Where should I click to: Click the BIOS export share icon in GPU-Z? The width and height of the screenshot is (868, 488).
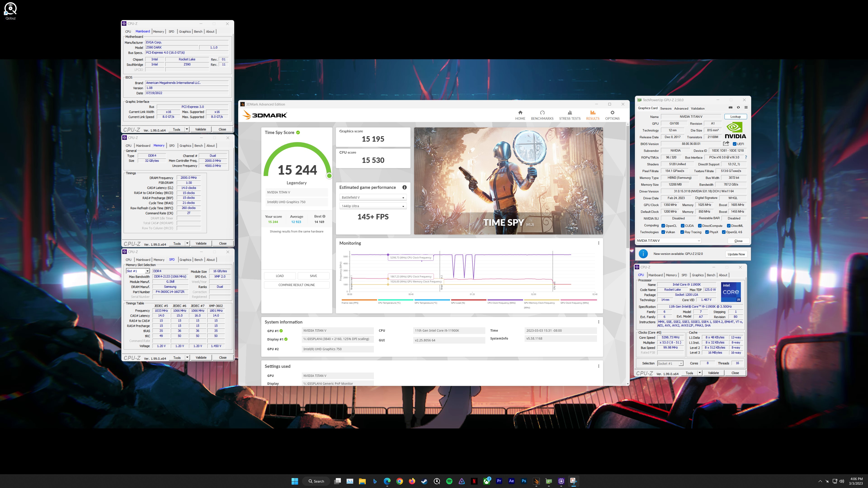[x=726, y=143]
